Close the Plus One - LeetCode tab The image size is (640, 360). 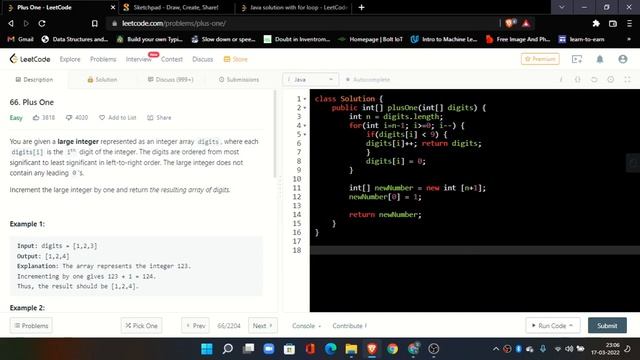click(113, 7)
